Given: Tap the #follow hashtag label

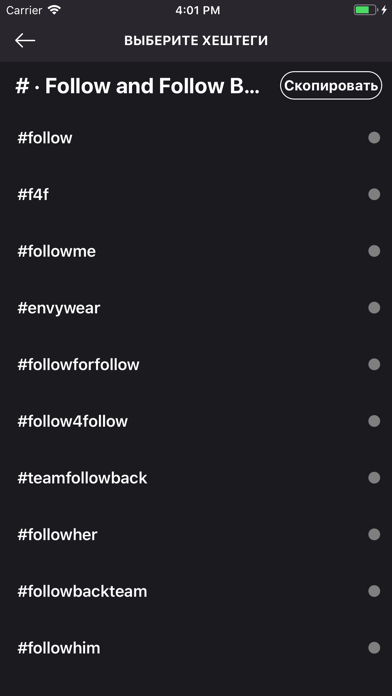Looking at the screenshot, I should click(x=44, y=138).
